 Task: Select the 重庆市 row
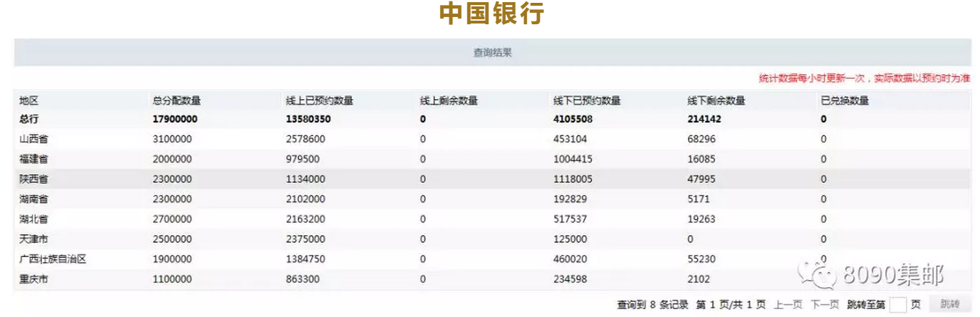point(492,279)
